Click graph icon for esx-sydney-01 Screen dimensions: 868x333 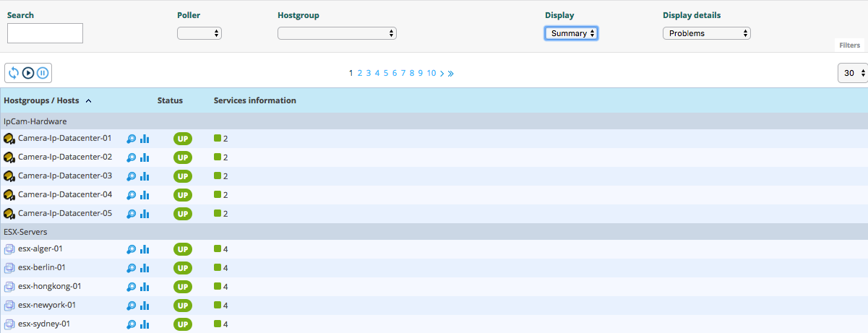click(x=145, y=325)
